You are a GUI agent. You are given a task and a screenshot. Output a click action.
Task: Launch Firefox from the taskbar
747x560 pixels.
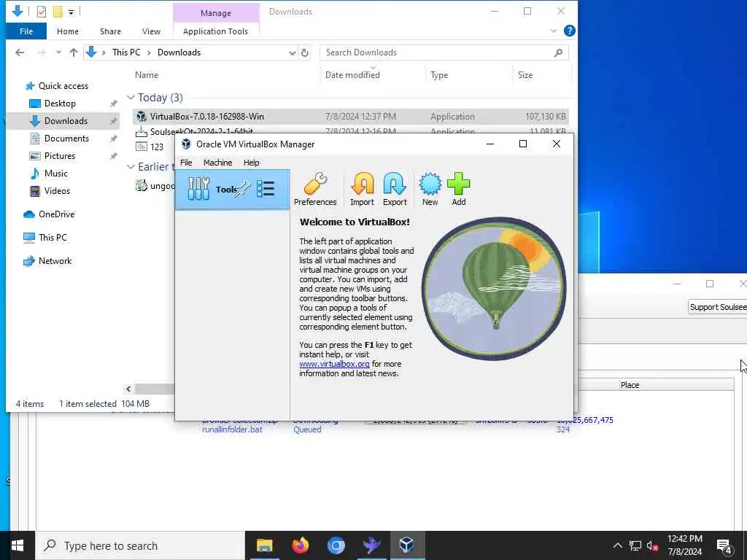[x=300, y=545]
